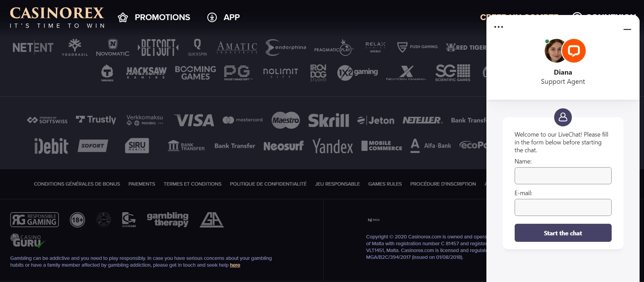Click the 18+ age badge
644x282 pixels.
coord(77,220)
